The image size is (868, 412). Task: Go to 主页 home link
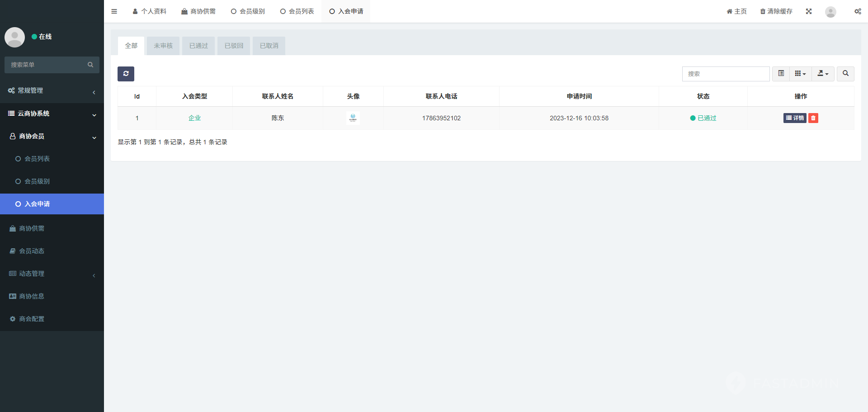[x=737, y=11]
